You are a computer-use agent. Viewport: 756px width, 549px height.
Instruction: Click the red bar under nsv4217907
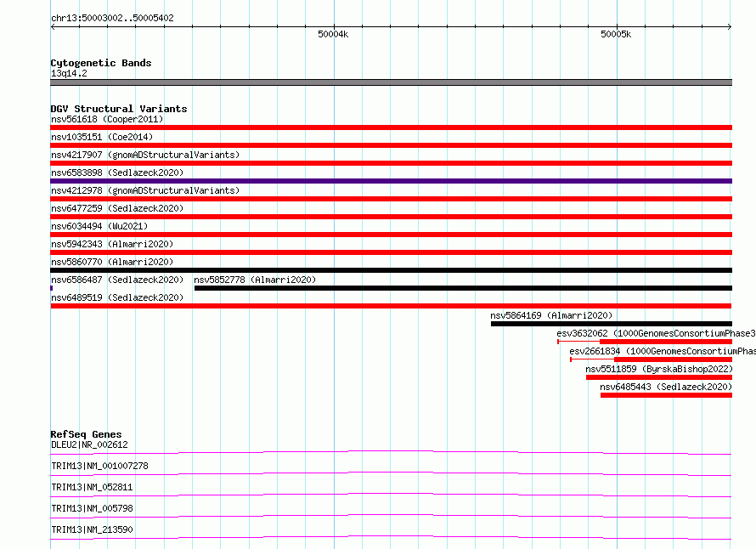click(391, 163)
